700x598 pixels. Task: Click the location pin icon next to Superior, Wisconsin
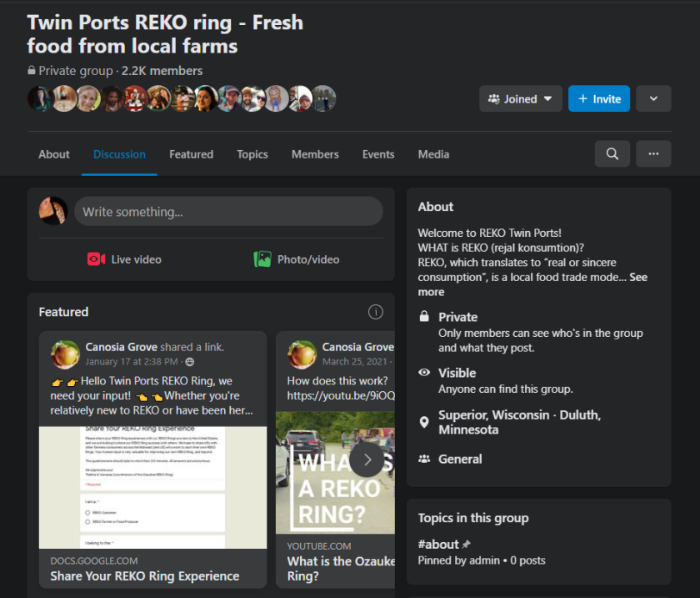pos(424,422)
